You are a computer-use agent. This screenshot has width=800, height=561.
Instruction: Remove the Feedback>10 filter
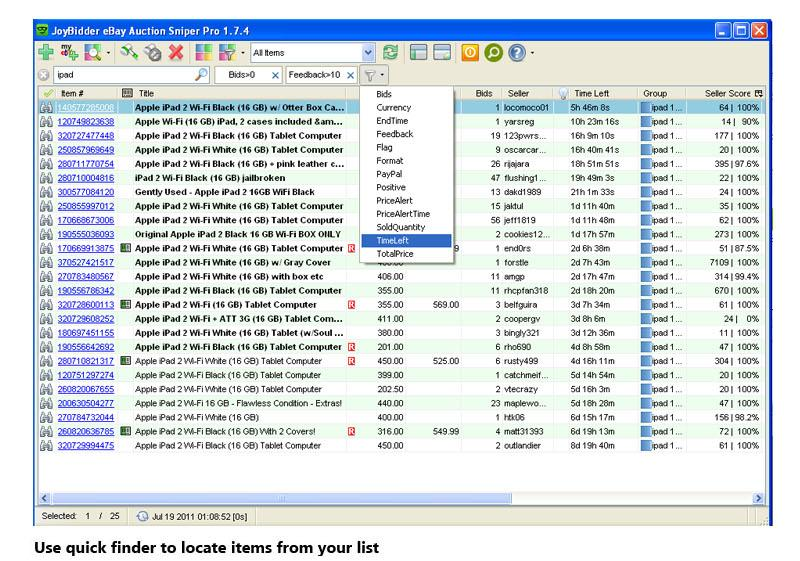pos(351,75)
